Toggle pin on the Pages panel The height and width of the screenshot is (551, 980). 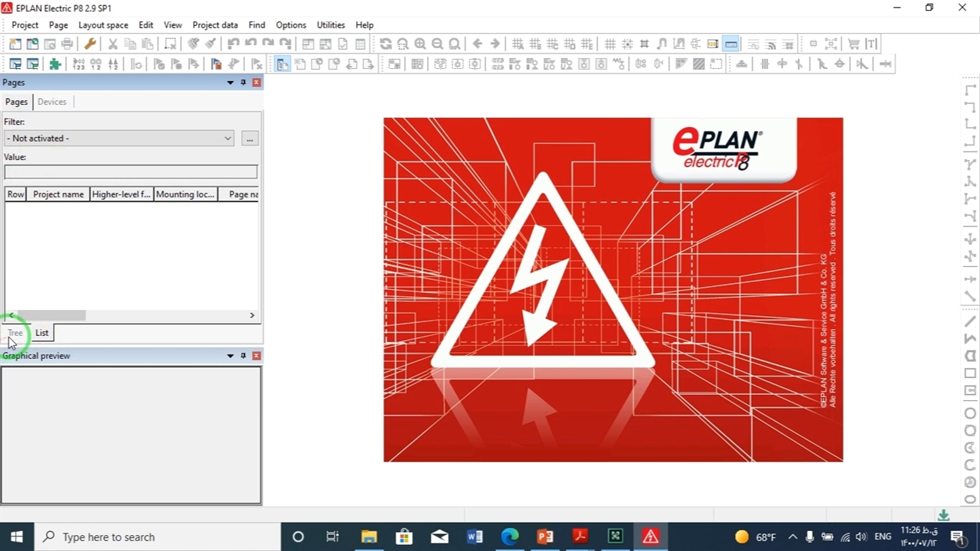[243, 83]
